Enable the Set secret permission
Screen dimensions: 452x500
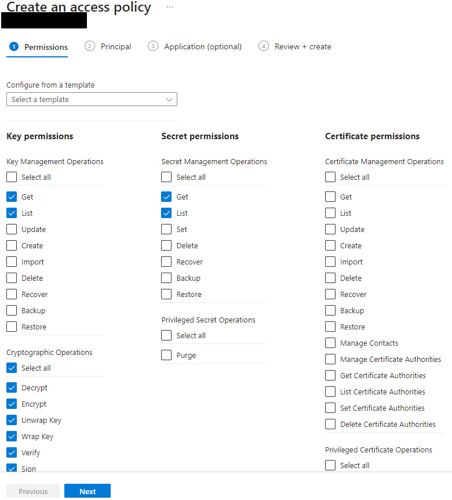pos(166,229)
